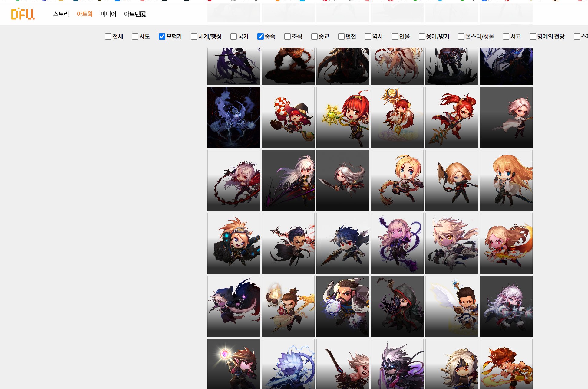Image resolution: width=588 pixels, height=389 pixels.
Task: Open the blue lightning spectre artwork
Action: (x=234, y=118)
